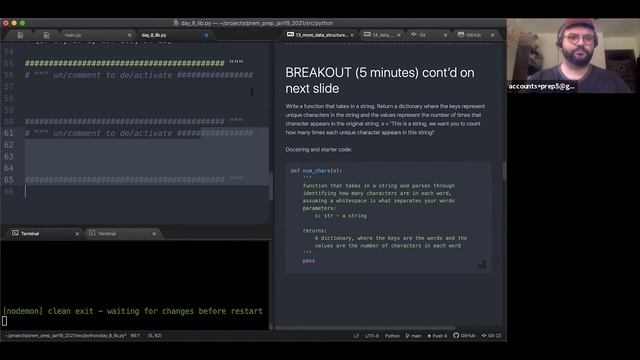Image resolution: width=640 pixels, height=360 pixels.
Task: Close the GitHub tab
Action: pyautogui.click(x=492, y=35)
